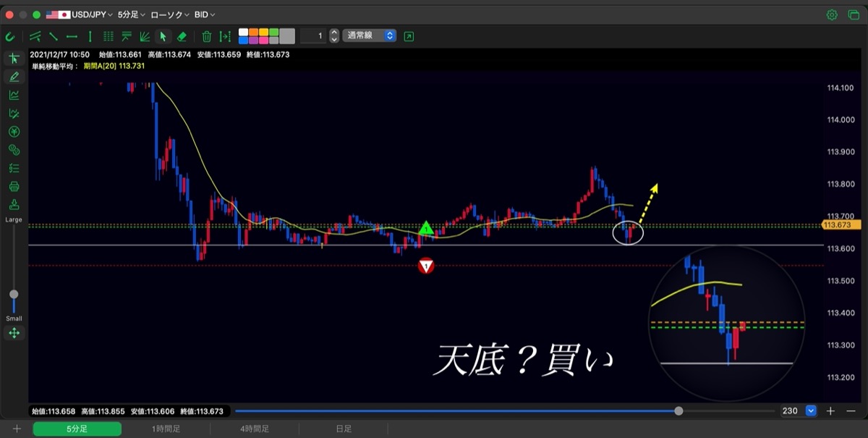Toggle the crosshair cursor sidebar button

coord(14,59)
